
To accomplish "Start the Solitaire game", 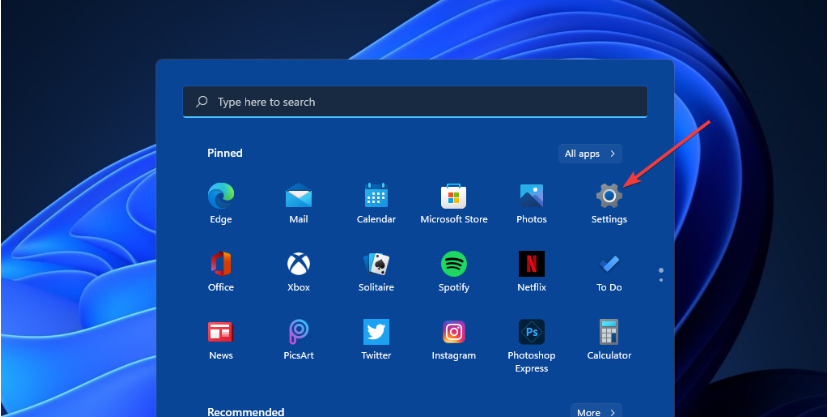I will pos(376,271).
